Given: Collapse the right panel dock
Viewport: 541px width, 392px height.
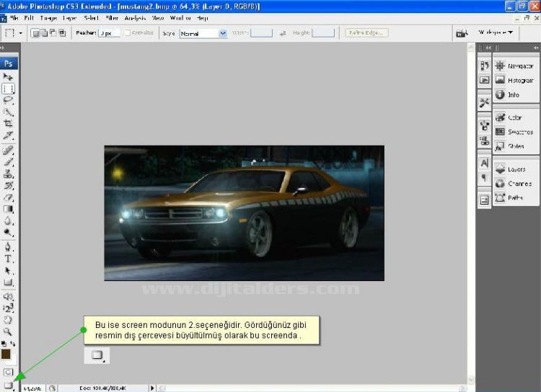Looking at the screenshot, I should click(535, 48).
